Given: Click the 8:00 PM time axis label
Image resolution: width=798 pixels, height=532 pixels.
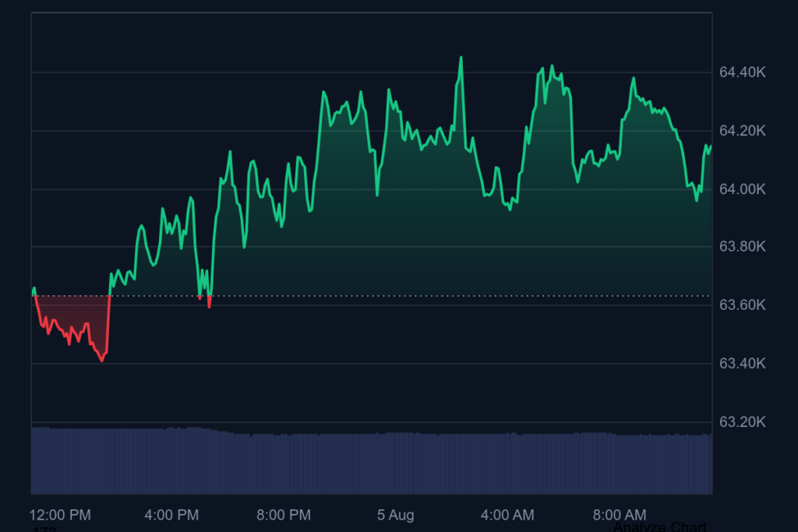Looking at the screenshot, I should point(284,515).
